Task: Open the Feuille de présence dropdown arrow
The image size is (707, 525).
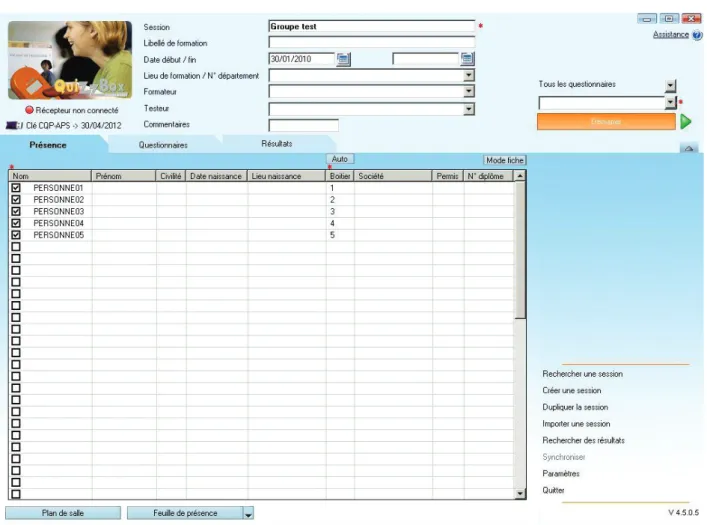Action: point(248,513)
